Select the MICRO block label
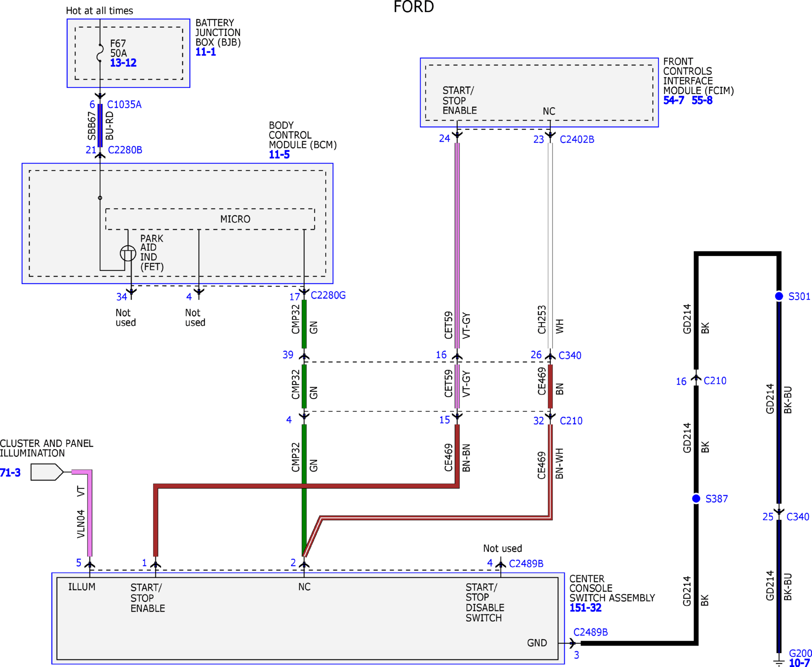 click(x=235, y=219)
